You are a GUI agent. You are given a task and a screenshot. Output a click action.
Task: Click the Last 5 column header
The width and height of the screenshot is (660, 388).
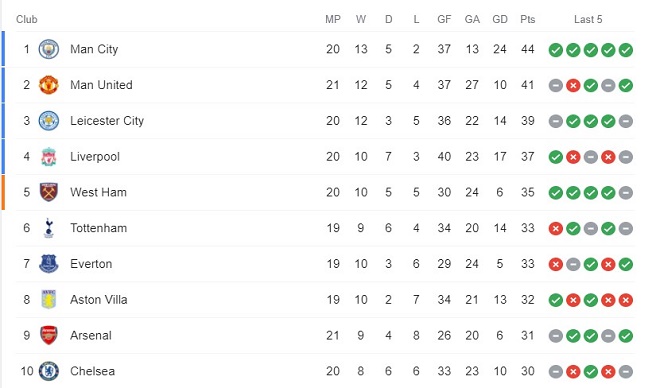point(588,19)
